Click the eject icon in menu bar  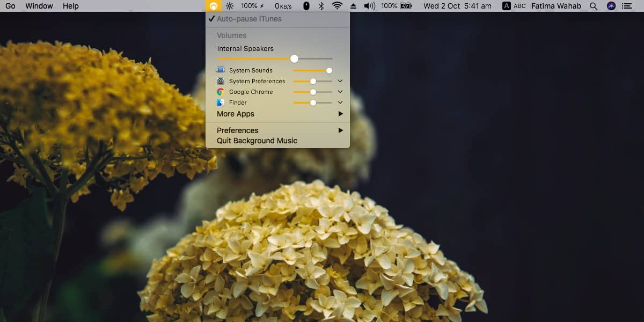(x=353, y=6)
